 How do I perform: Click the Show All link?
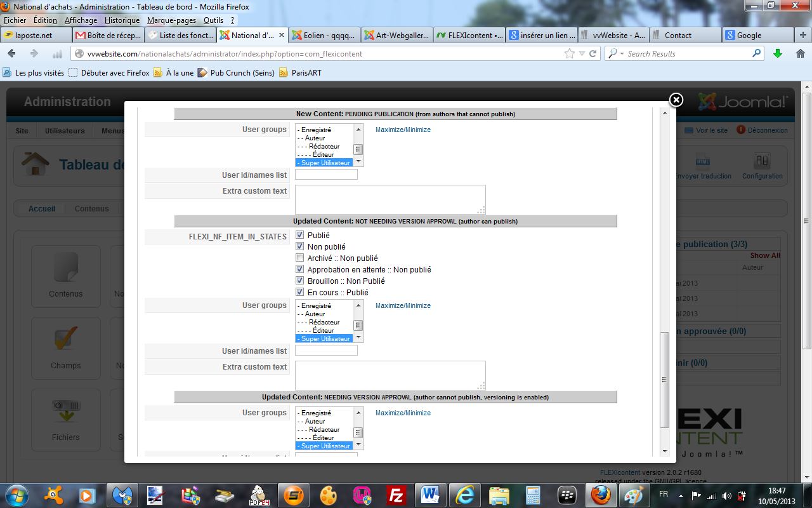(765, 255)
